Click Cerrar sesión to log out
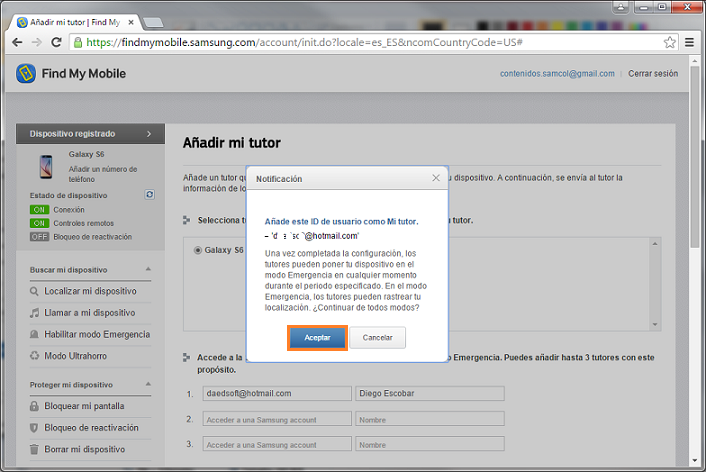This screenshot has width=706, height=472. tap(653, 73)
